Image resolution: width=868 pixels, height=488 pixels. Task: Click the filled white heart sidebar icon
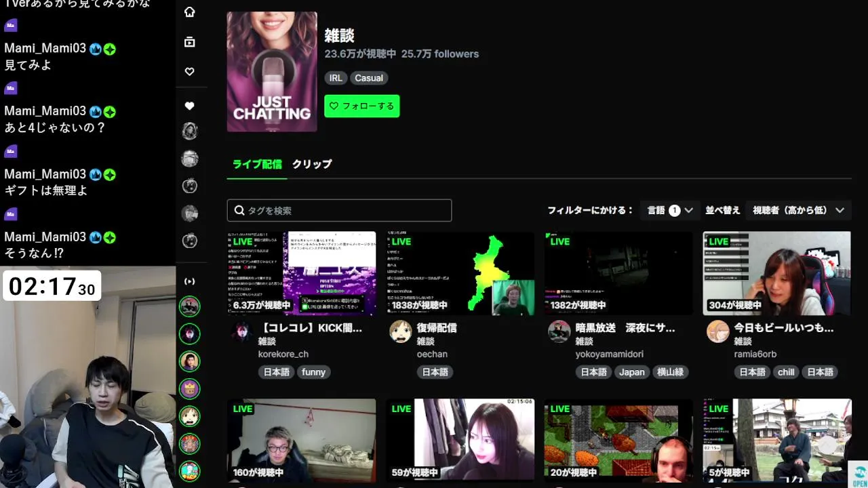[x=190, y=106]
